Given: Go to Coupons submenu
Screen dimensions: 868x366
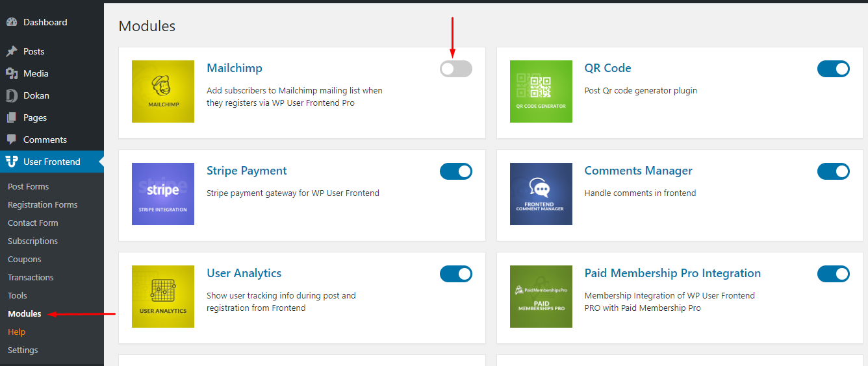Looking at the screenshot, I should coord(25,259).
